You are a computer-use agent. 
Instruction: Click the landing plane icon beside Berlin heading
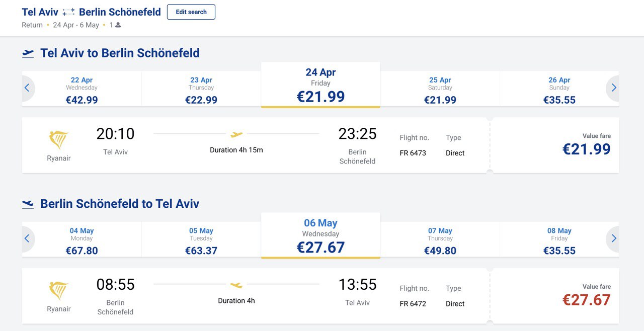(28, 204)
